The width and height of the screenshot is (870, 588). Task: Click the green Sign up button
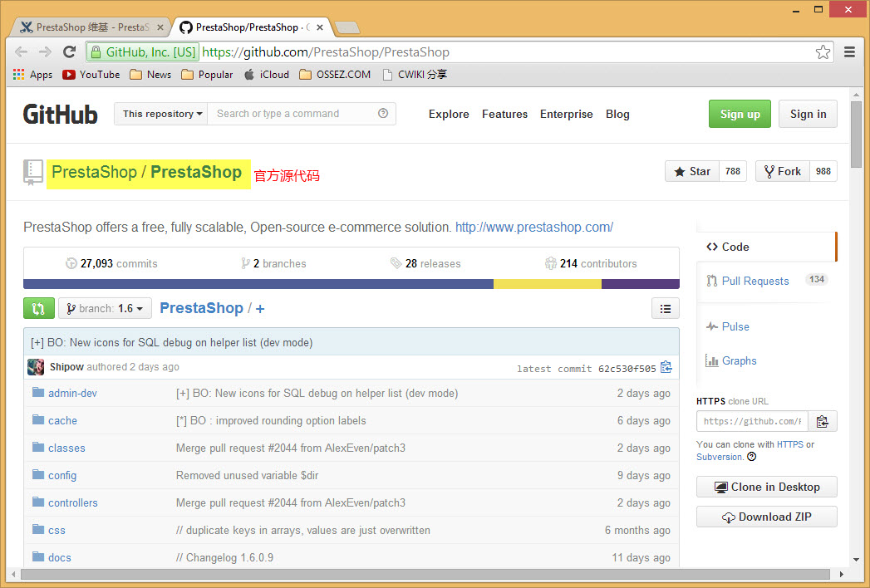(740, 114)
